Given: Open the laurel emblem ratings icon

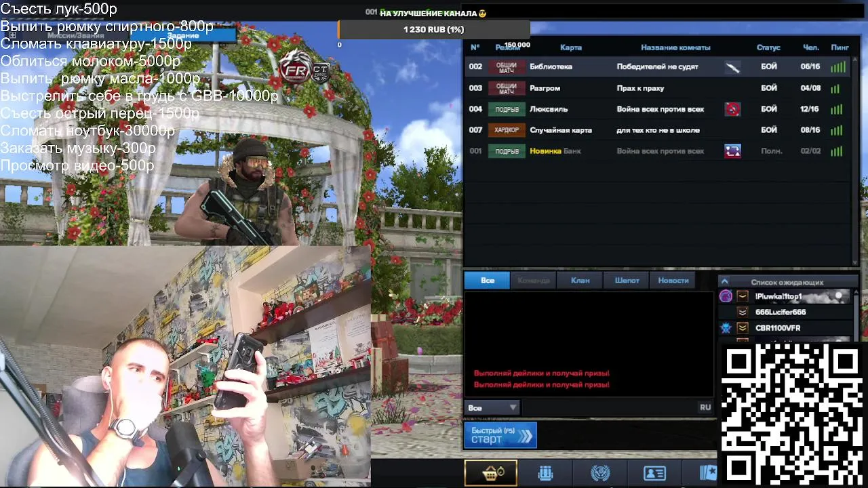Looking at the screenshot, I should click(600, 473).
